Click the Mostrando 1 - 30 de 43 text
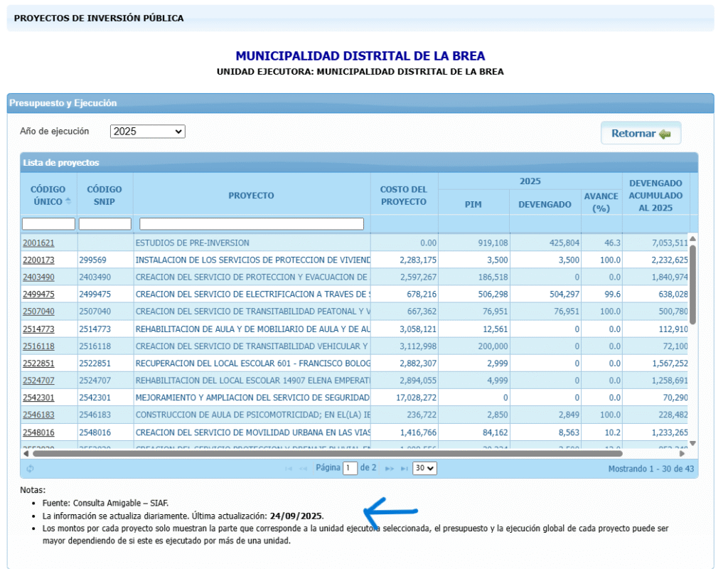 651,469
